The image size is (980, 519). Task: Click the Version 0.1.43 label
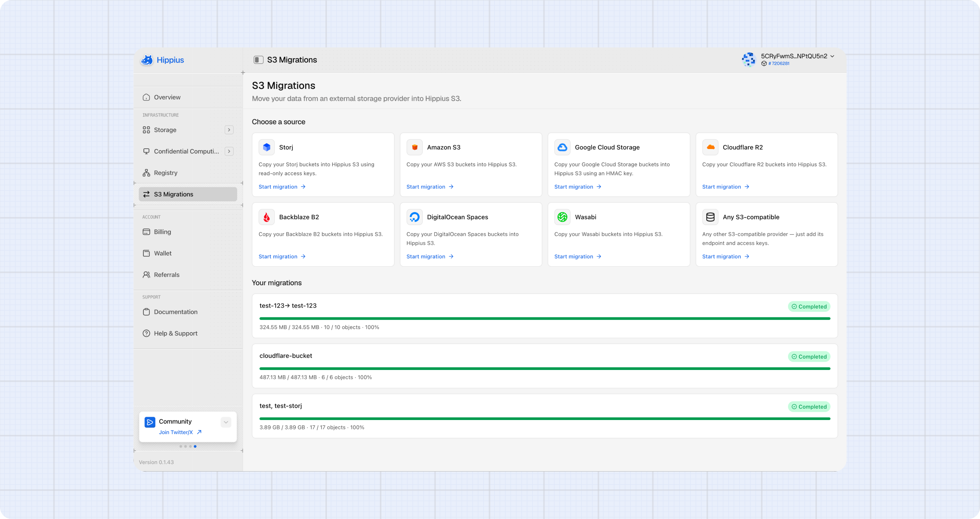pyautogui.click(x=156, y=462)
